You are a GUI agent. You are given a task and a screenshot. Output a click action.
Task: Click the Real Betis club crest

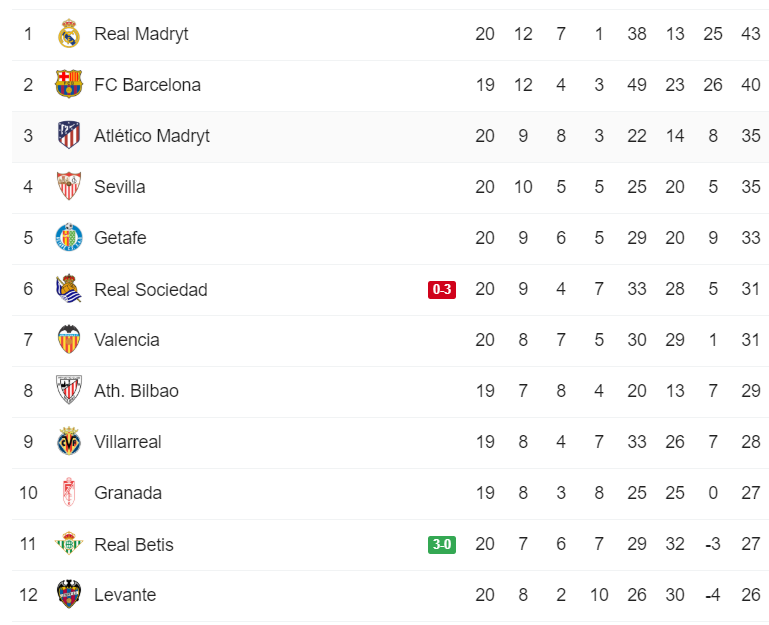coord(68,544)
